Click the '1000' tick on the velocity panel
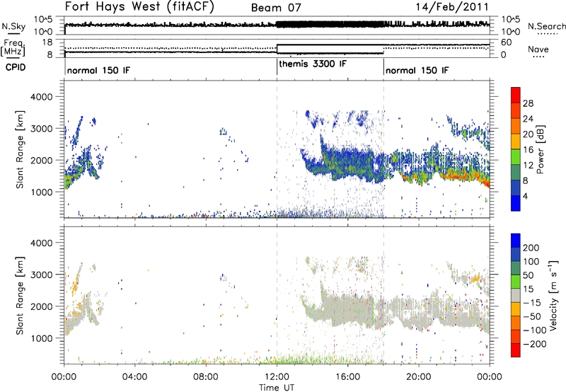 pyautogui.click(x=41, y=338)
